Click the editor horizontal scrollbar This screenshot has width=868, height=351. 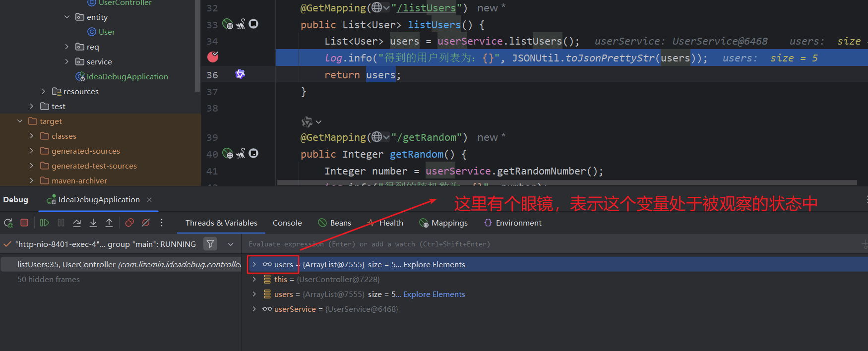coord(565,182)
